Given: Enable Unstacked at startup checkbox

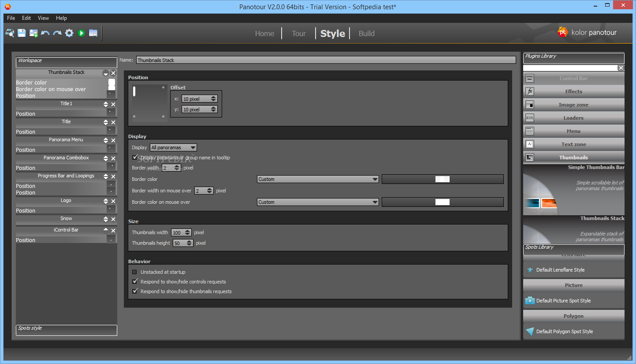Looking at the screenshot, I should point(135,272).
